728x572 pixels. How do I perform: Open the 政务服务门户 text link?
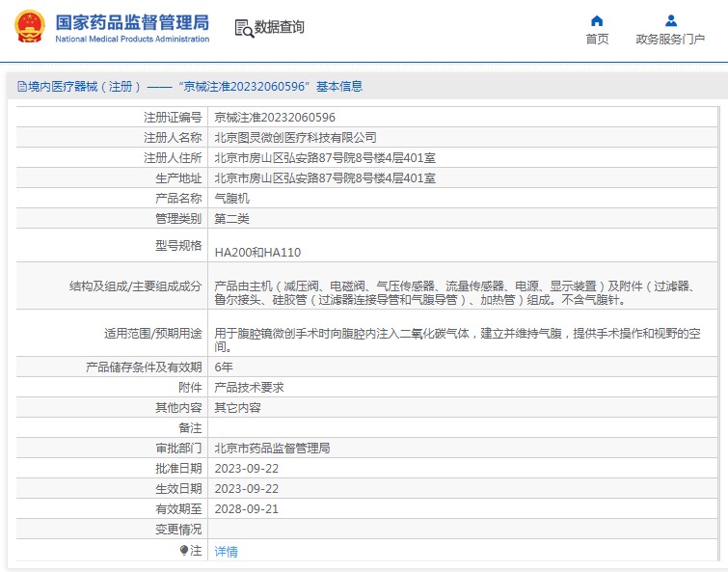coord(670,39)
